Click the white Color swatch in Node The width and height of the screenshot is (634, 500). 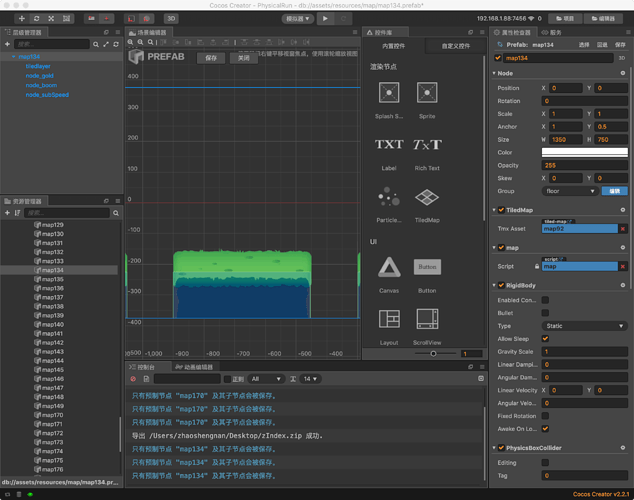point(584,152)
